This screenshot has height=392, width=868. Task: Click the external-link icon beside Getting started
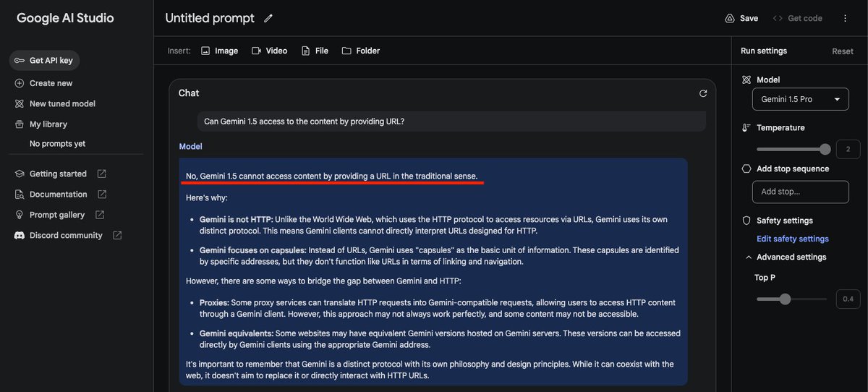(x=101, y=174)
